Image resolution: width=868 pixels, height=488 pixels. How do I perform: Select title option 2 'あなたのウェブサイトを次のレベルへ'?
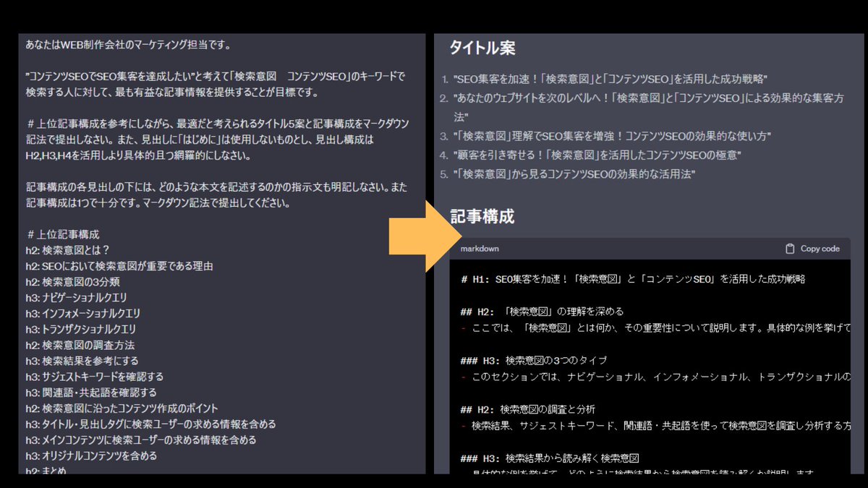[648, 107]
